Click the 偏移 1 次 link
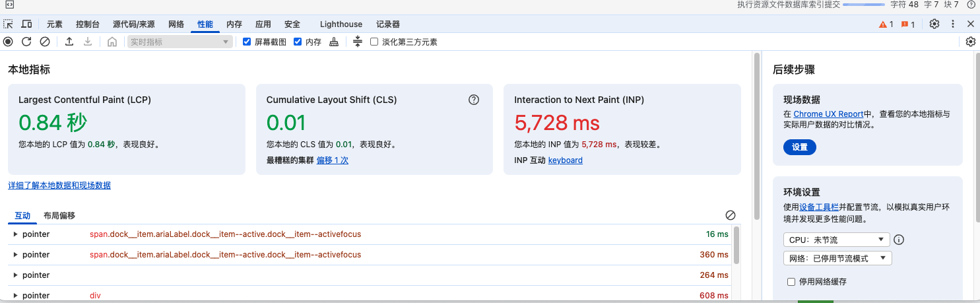980x303 pixels. [x=333, y=160]
